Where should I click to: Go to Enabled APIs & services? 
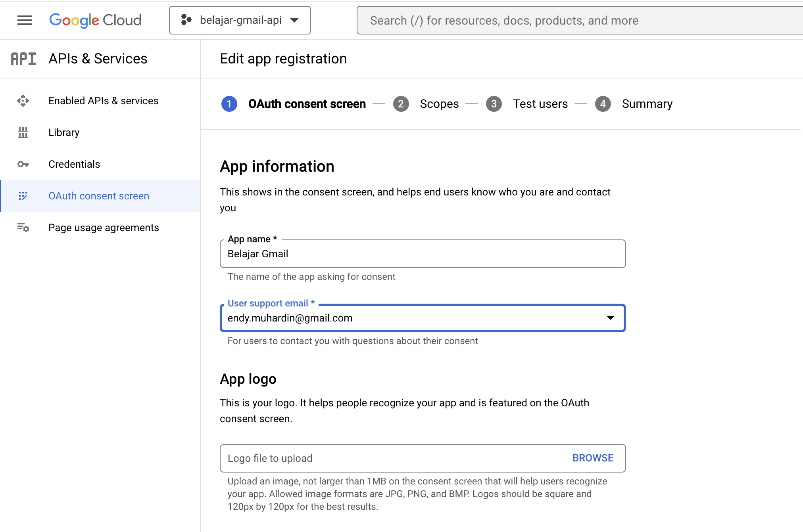(x=104, y=101)
